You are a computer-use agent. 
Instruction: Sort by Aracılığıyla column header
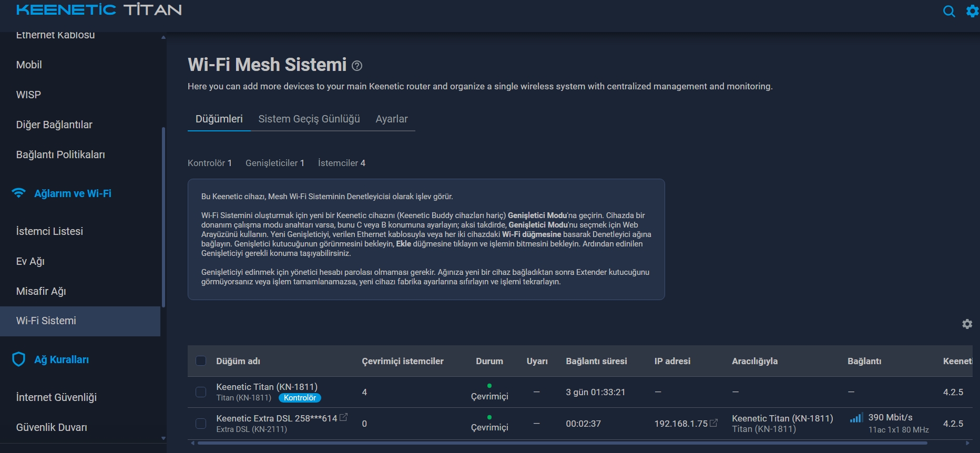point(754,361)
